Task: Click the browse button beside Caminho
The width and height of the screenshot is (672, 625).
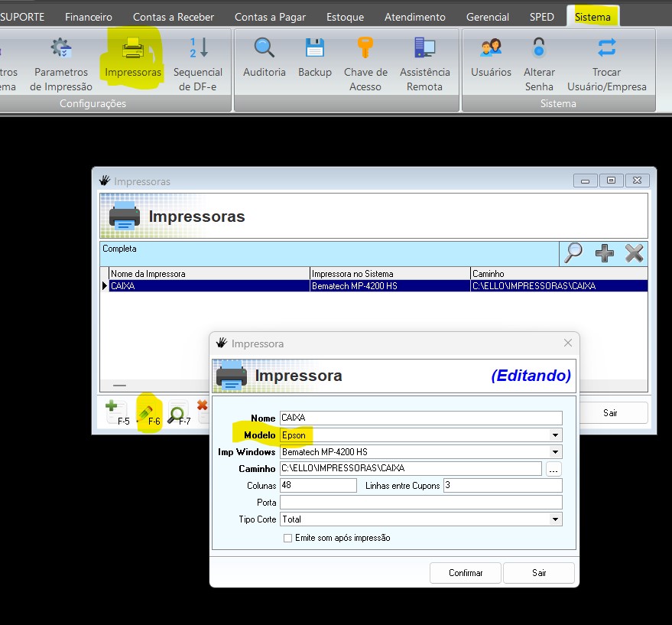Action: point(554,469)
